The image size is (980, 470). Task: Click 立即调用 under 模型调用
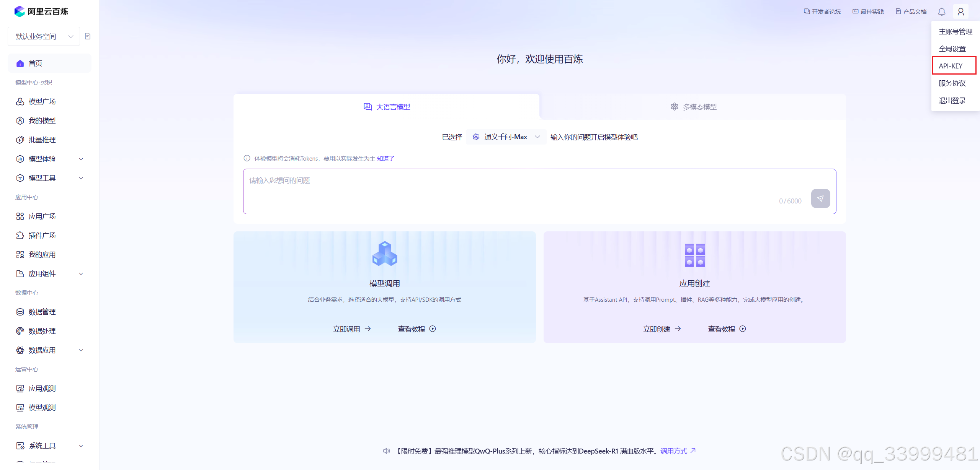coord(352,329)
